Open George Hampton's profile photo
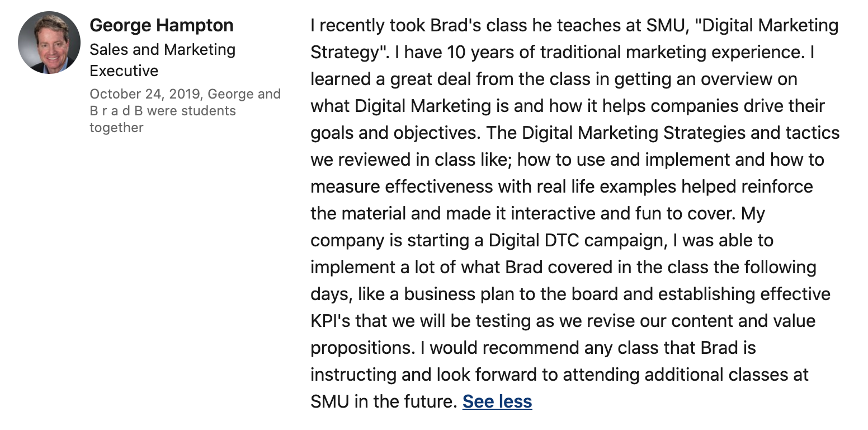Viewport: 868px width, 430px height. 49,43
